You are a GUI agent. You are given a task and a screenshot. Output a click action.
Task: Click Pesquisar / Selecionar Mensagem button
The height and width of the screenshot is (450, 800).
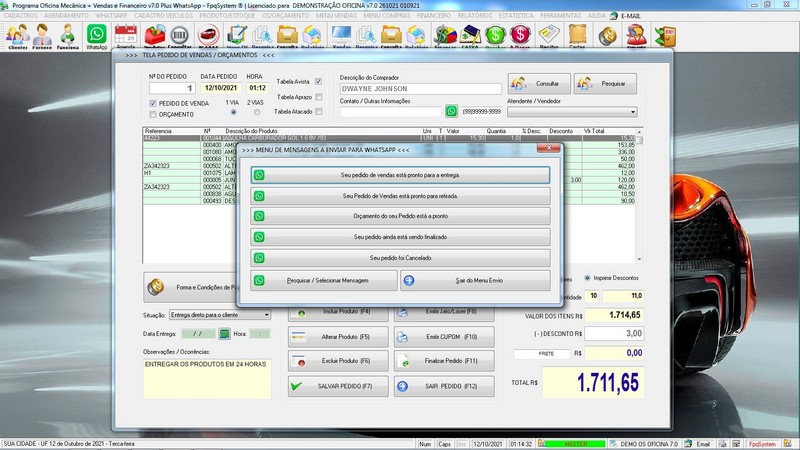[324, 281]
